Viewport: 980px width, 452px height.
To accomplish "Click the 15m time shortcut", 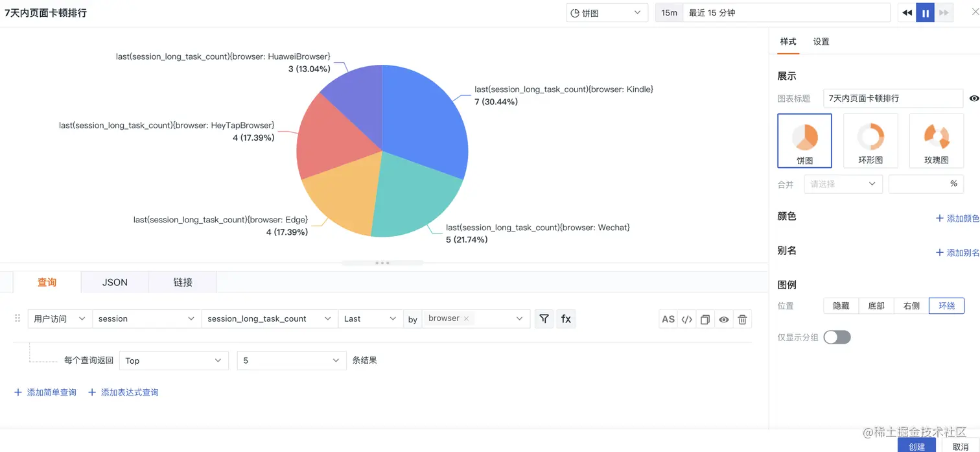I will point(669,13).
